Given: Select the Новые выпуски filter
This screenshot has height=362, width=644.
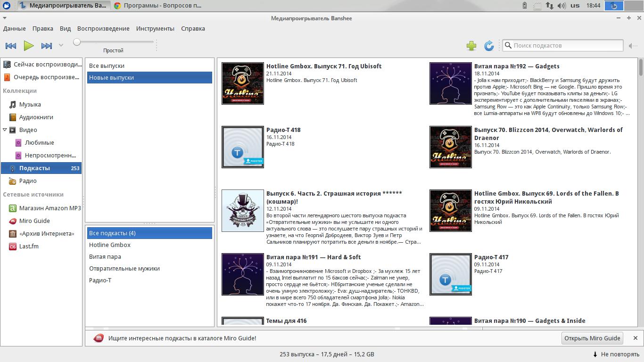Looking at the screenshot, I should [x=149, y=78].
